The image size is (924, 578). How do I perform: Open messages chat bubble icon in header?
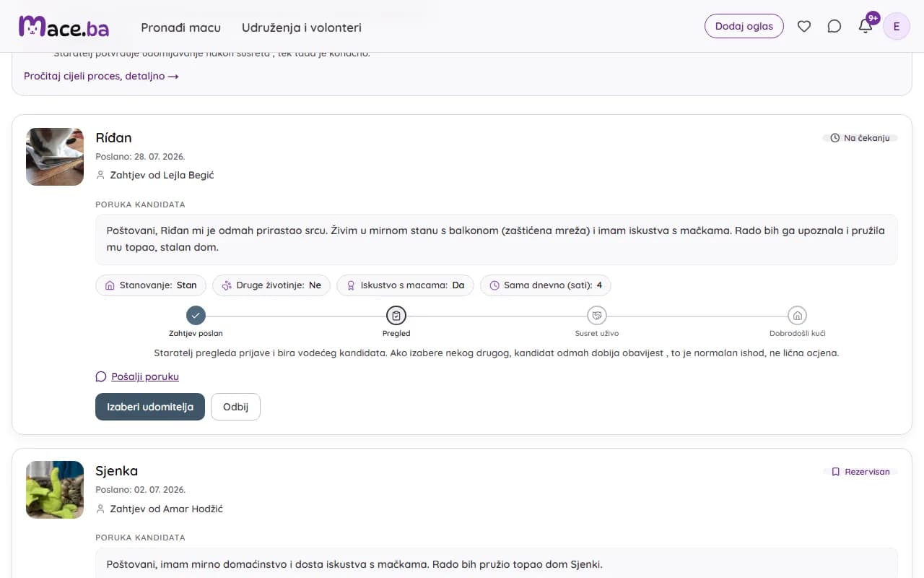click(834, 26)
